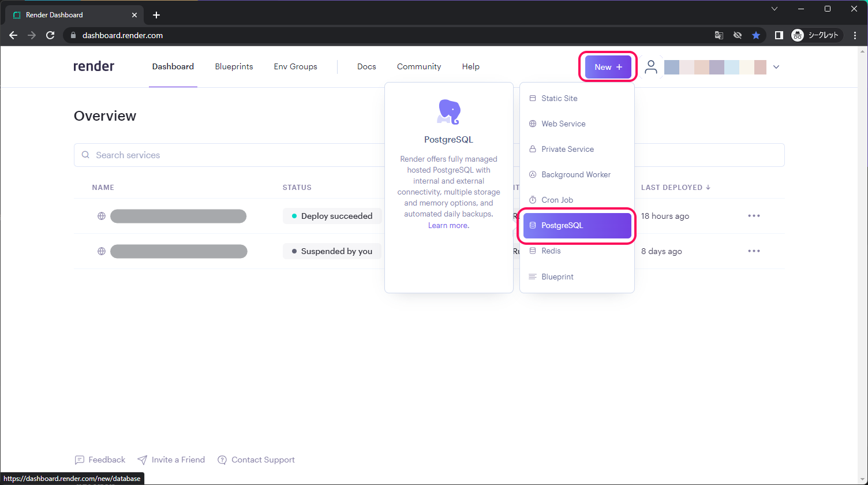Click the site lock icon in the address bar
Viewport: 868px width, 485px height.
[73, 35]
